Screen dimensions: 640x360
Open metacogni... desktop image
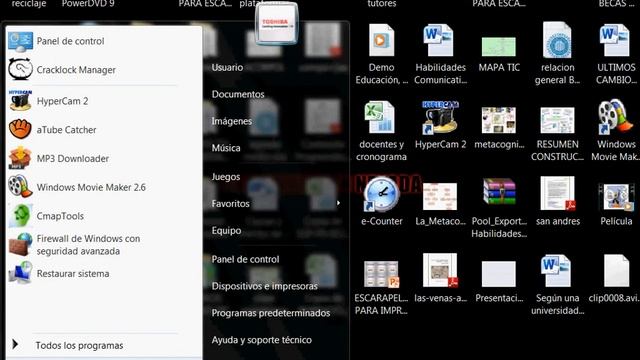[x=498, y=120]
